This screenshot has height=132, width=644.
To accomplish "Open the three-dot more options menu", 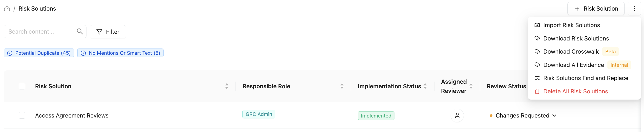I will (x=634, y=9).
